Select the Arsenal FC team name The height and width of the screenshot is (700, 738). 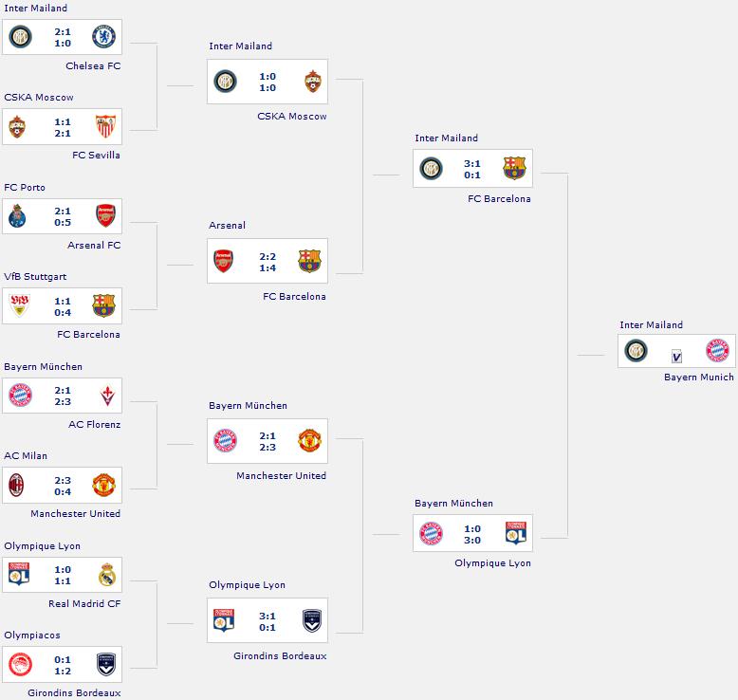pyautogui.click(x=94, y=245)
